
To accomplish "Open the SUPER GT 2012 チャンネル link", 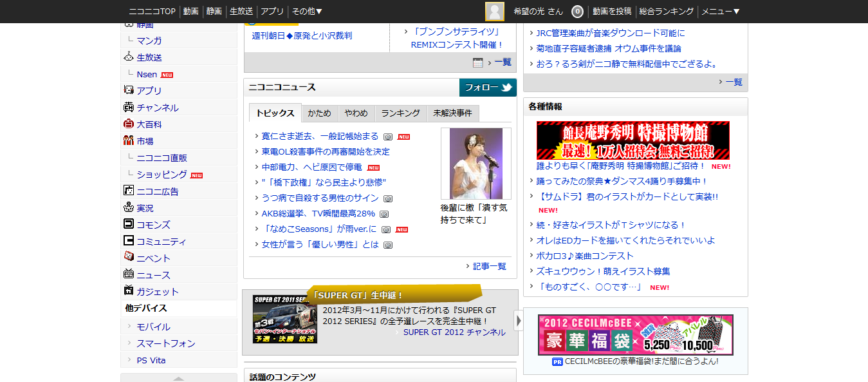I will (454, 332).
